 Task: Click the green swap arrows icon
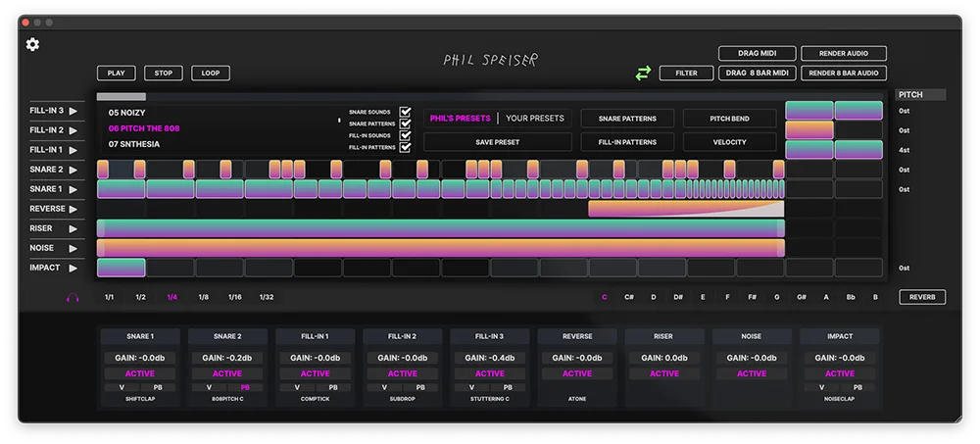(x=643, y=74)
